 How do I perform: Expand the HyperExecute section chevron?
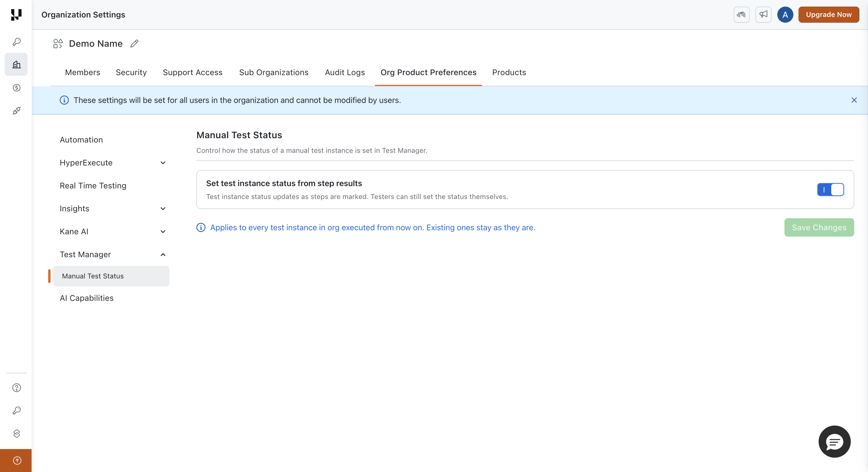[x=163, y=163]
